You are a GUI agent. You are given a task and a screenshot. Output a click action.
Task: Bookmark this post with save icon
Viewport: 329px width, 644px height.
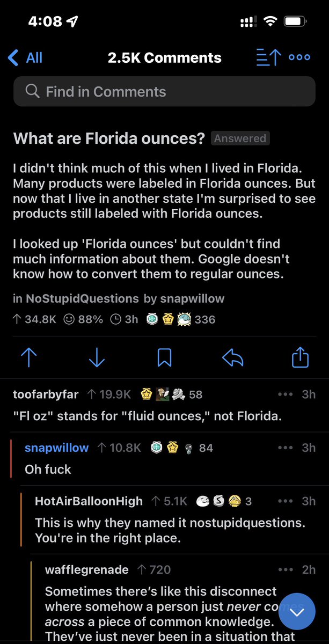coord(164,358)
